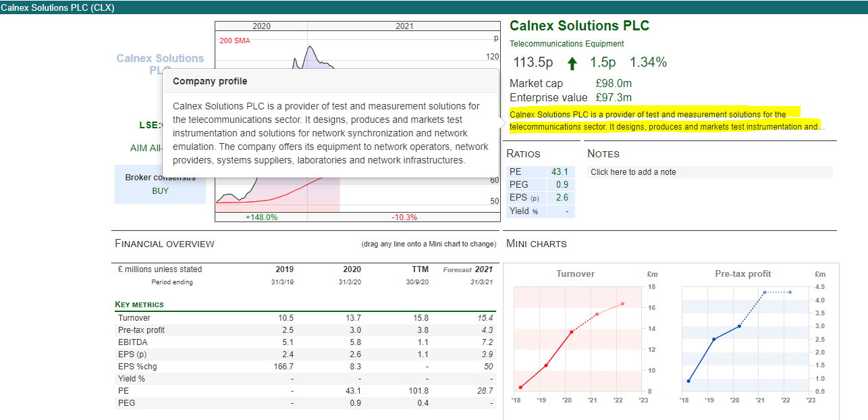Click the 1.34% price change figure
868x420 pixels.
pos(648,63)
